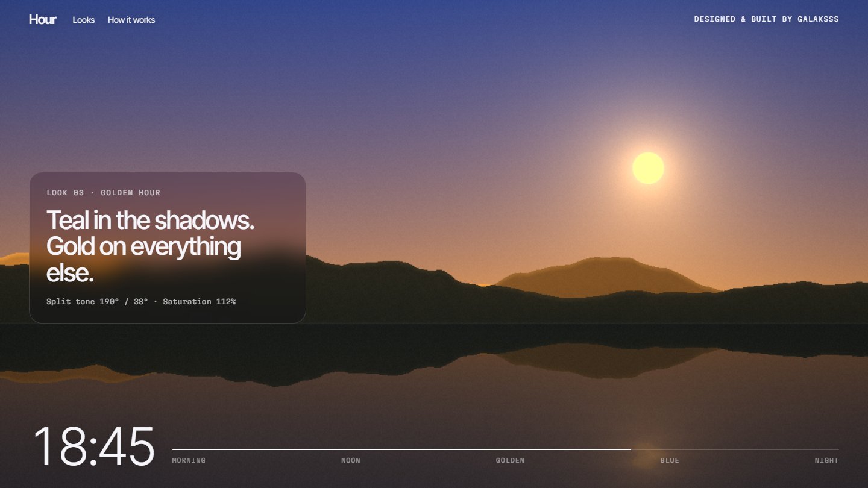Open the How it works link
Viewport: 868px width, 488px height.
(x=131, y=20)
